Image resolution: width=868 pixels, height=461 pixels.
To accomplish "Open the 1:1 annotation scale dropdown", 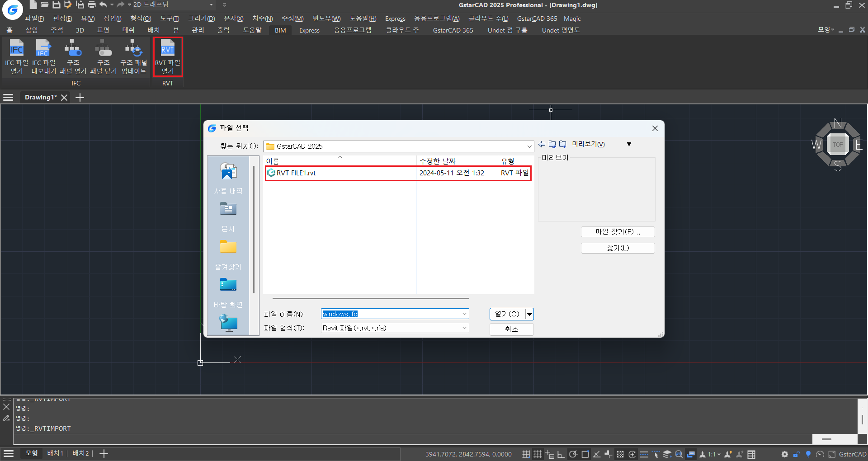I will (x=714, y=454).
